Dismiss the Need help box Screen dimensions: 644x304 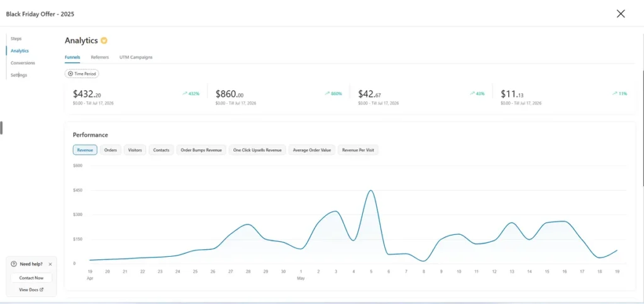point(50,264)
